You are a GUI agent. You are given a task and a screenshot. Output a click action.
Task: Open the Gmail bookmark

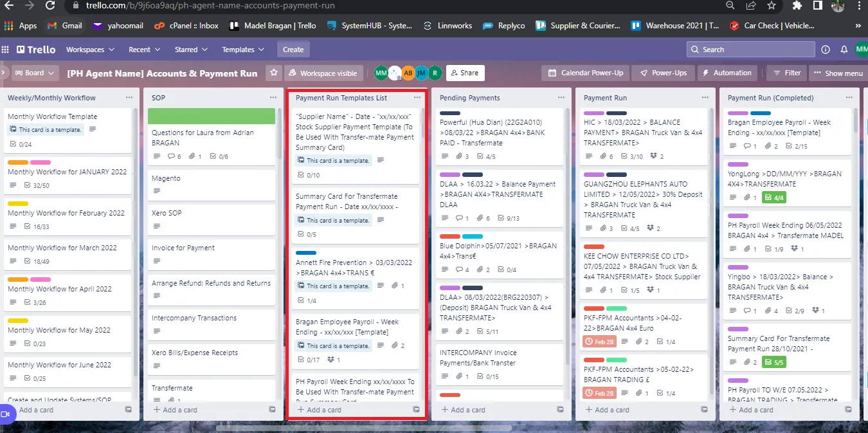point(65,26)
